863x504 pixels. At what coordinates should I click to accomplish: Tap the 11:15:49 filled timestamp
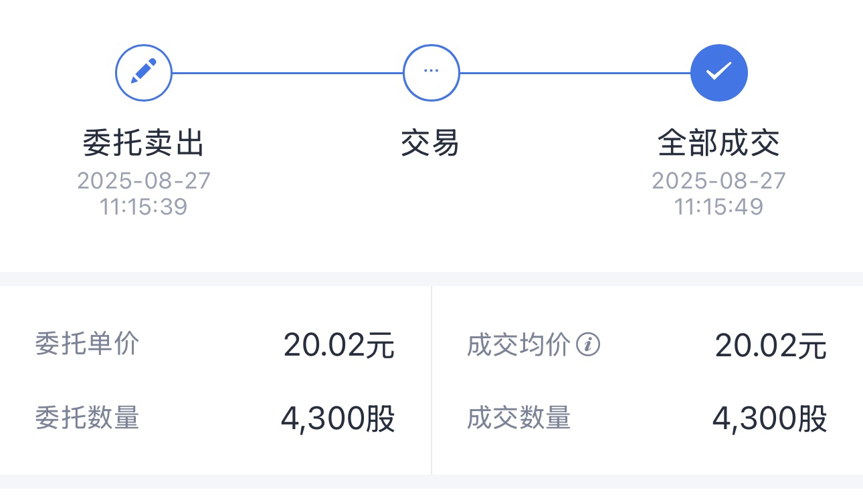click(719, 207)
